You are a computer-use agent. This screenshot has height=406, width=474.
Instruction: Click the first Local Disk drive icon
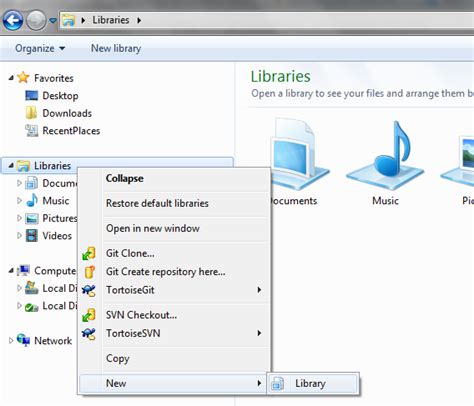tap(32, 288)
